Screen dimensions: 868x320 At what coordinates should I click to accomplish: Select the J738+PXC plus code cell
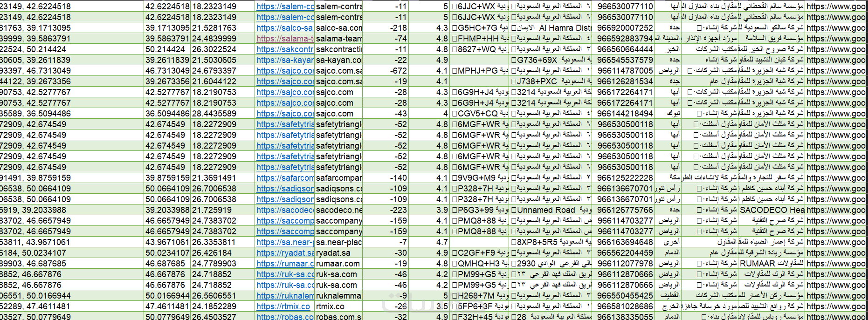pyautogui.click(x=551, y=82)
